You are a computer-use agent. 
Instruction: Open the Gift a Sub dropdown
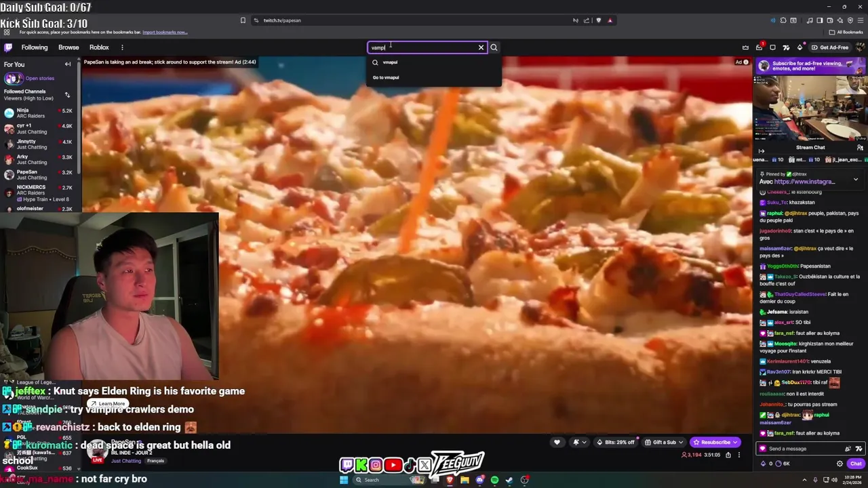pos(664,442)
